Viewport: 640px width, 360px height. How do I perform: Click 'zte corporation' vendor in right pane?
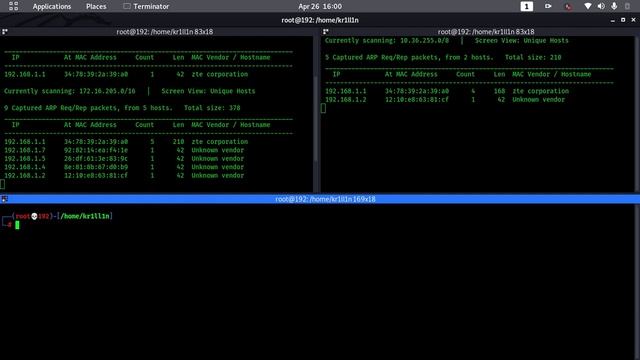click(x=540, y=91)
